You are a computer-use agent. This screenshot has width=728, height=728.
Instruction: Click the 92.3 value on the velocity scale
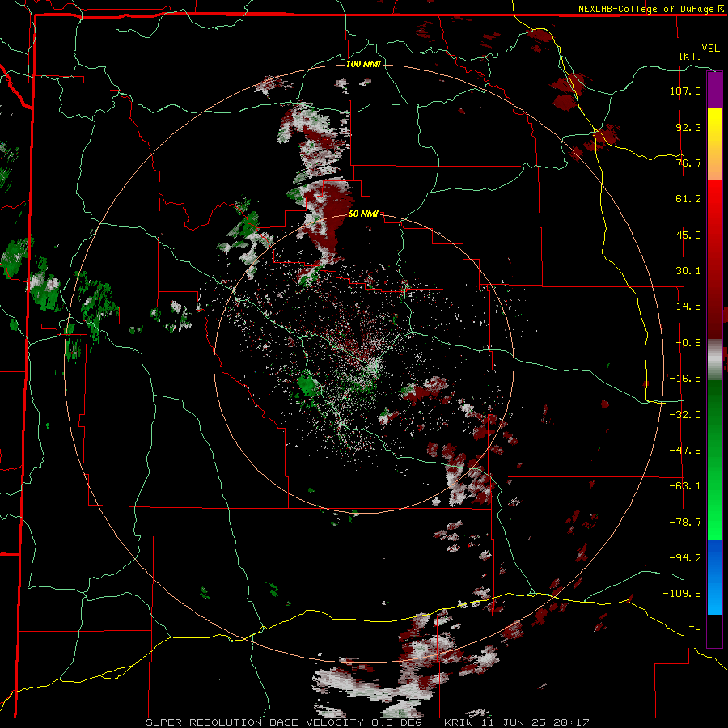coord(688,127)
